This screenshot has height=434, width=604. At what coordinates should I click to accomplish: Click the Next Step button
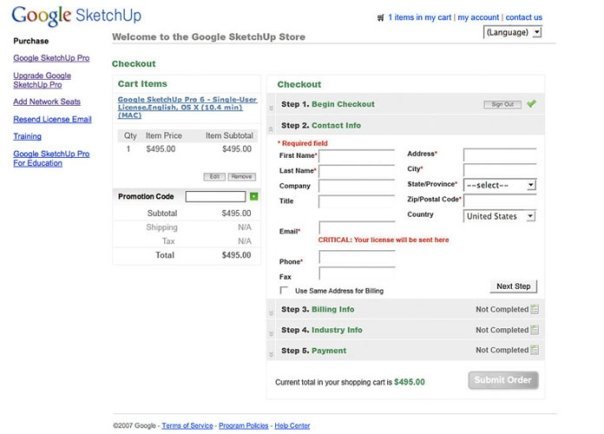click(x=513, y=286)
